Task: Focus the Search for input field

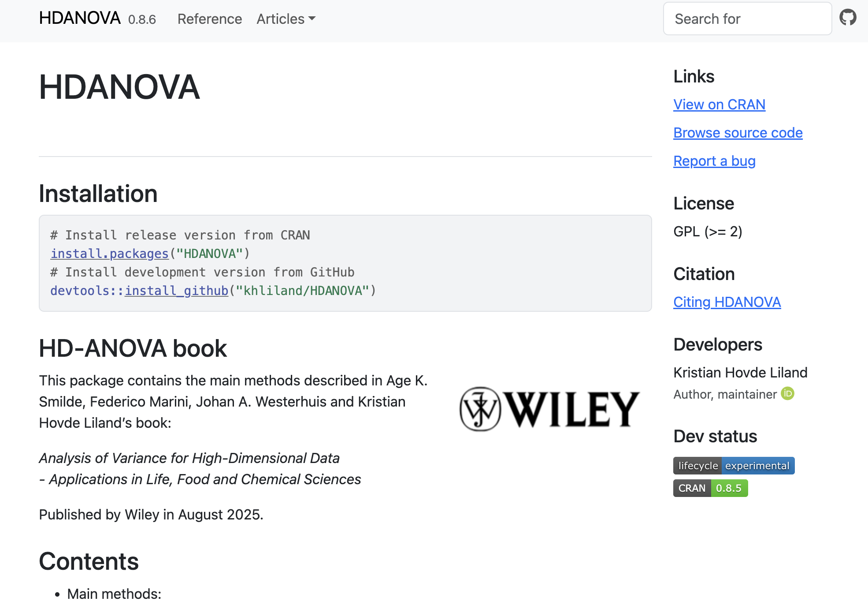Action: coord(747,19)
